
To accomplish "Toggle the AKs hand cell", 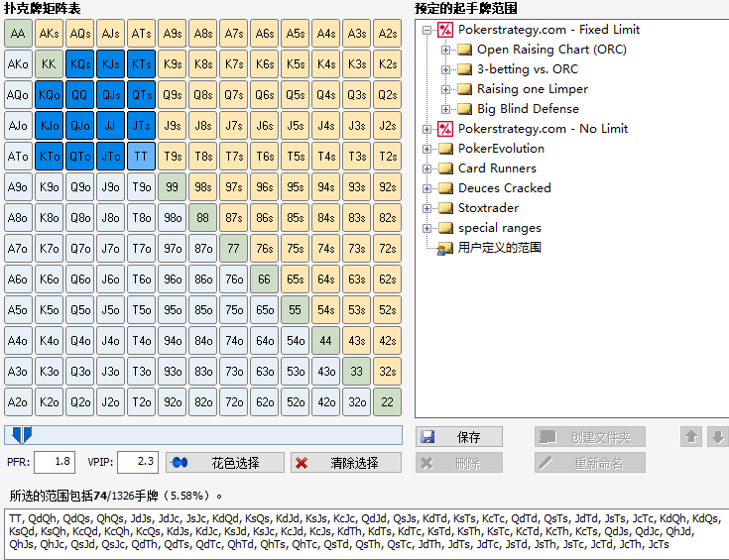I will (49, 34).
